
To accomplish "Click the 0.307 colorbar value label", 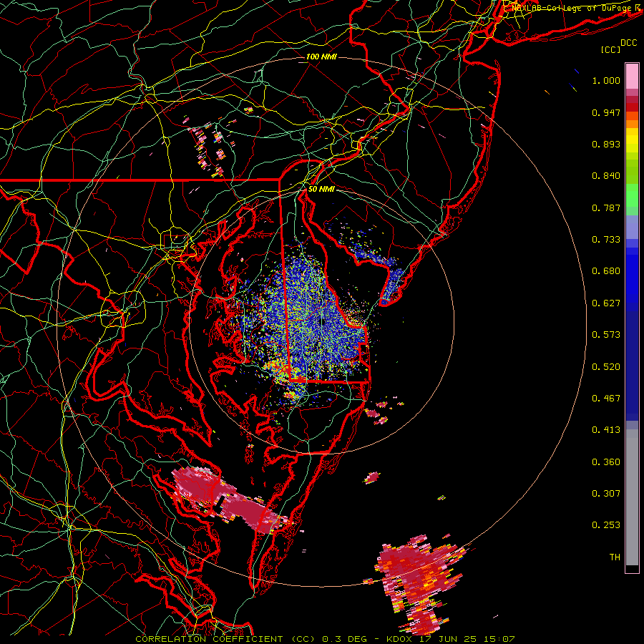I will pos(606,494).
